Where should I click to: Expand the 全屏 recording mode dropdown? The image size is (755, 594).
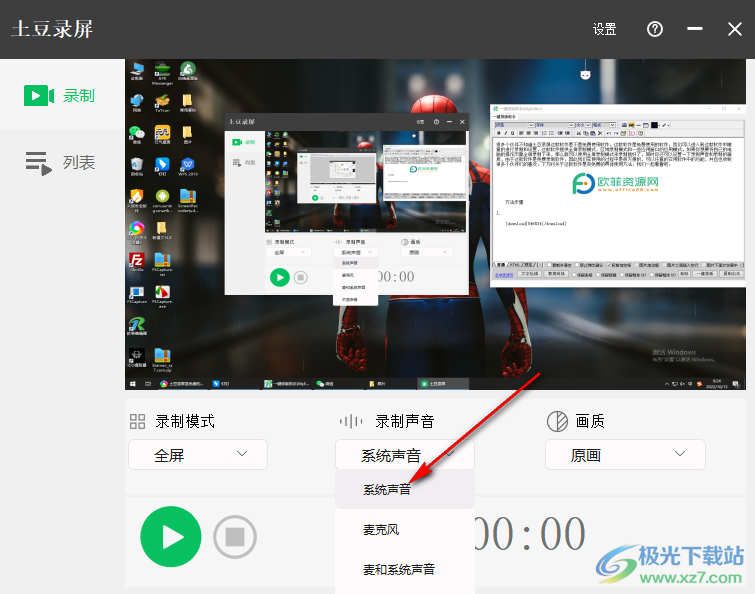[198, 454]
